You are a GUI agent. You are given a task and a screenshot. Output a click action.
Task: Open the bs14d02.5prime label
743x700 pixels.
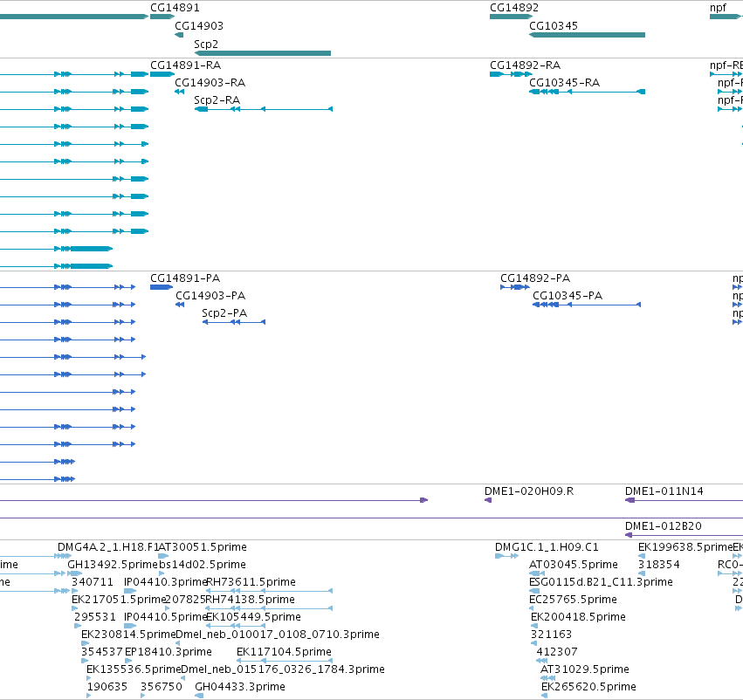click(x=203, y=565)
